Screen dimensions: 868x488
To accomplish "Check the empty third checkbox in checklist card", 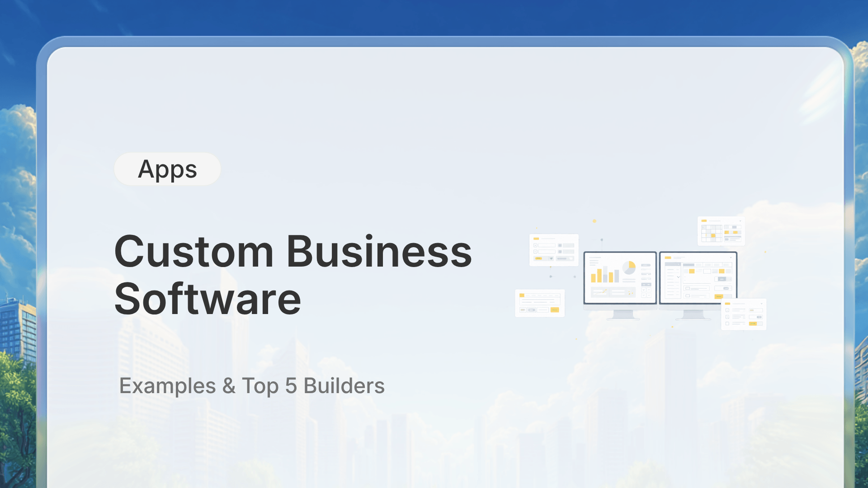I will (x=727, y=324).
